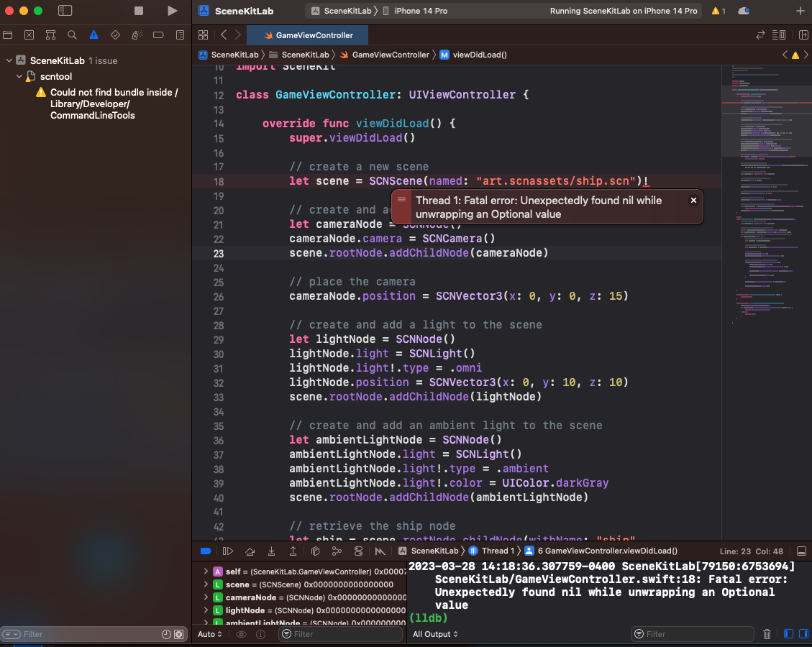Collapse the SceneKitLab issue group
The width and height of the screenshot is (812, 647).
[x=9, y=61]
